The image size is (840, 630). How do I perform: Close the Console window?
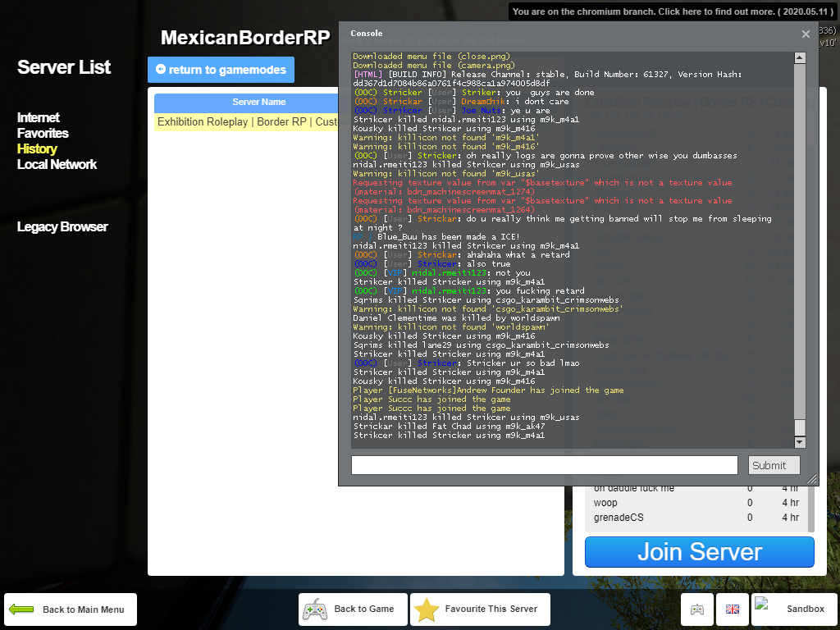[806, 34]
